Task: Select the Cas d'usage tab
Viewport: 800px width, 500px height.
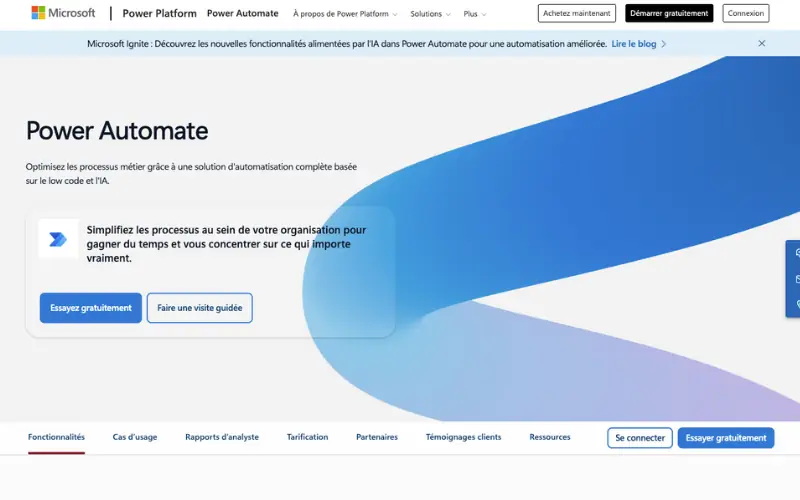Action: point(135,437)
